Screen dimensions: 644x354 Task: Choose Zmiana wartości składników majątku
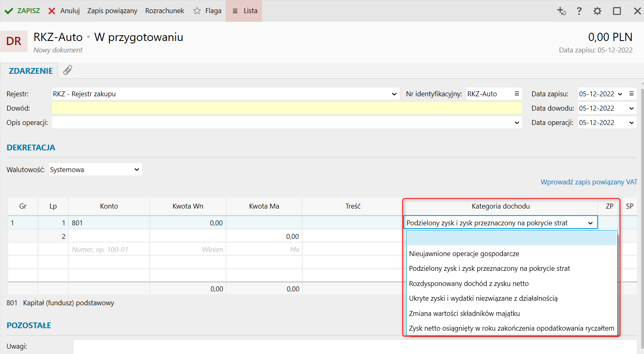click(x=464, y=313)
